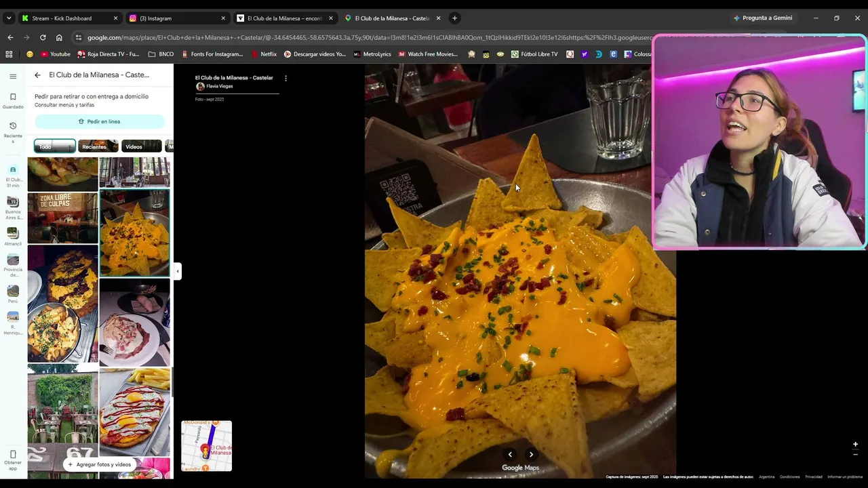Open a new Chrome tab
This screenshot has height=488, width=868.
(x=454, y=18)
